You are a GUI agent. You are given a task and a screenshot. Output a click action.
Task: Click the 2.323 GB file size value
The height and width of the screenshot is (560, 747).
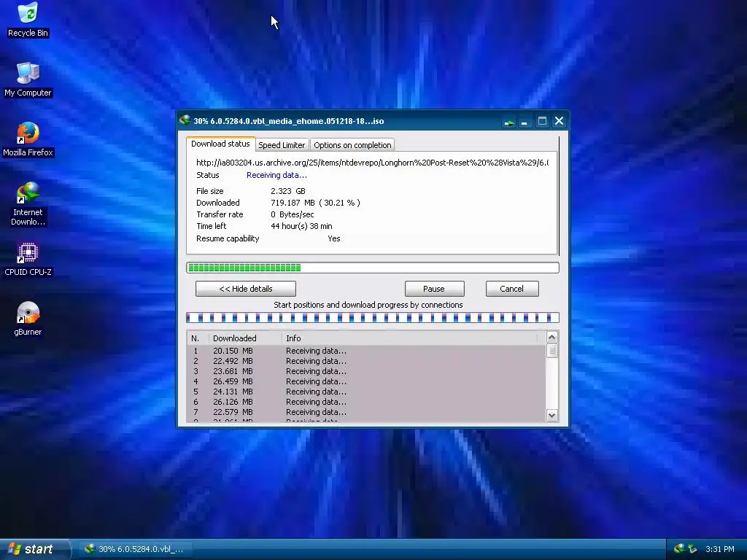[287, 191]
